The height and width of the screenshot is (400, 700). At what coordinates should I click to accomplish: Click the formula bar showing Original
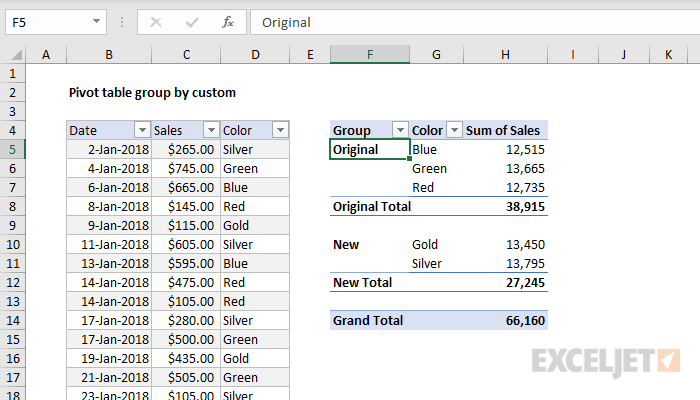click(475, 22)
